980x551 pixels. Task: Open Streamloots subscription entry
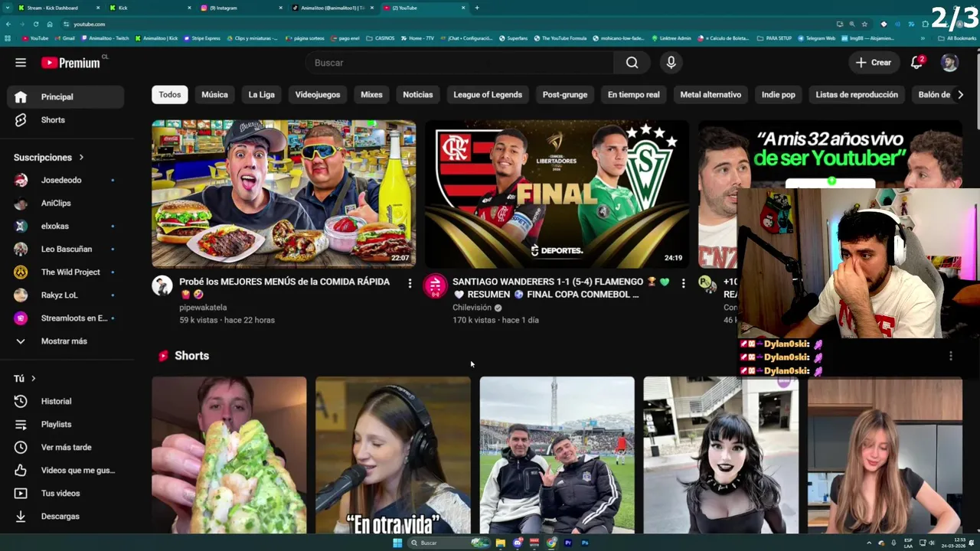(66, 318)
